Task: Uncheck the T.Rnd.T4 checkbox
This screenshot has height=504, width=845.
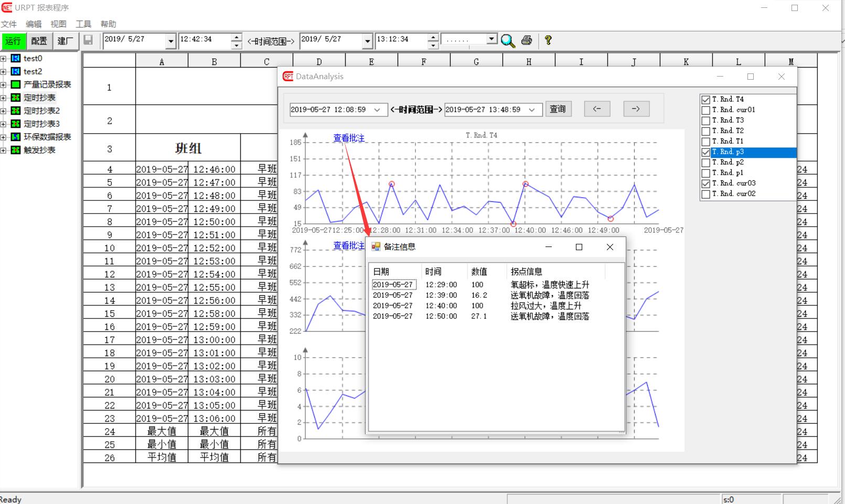Action: (706, 100)
